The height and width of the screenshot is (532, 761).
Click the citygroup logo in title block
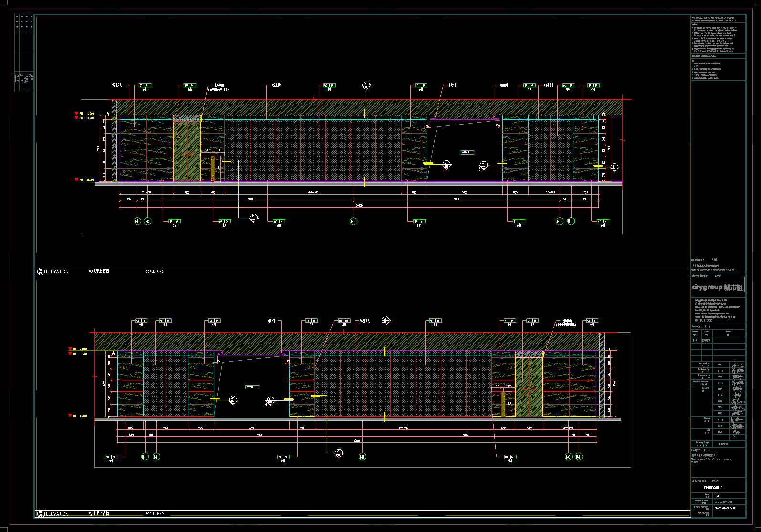click(x=717, y=287)
